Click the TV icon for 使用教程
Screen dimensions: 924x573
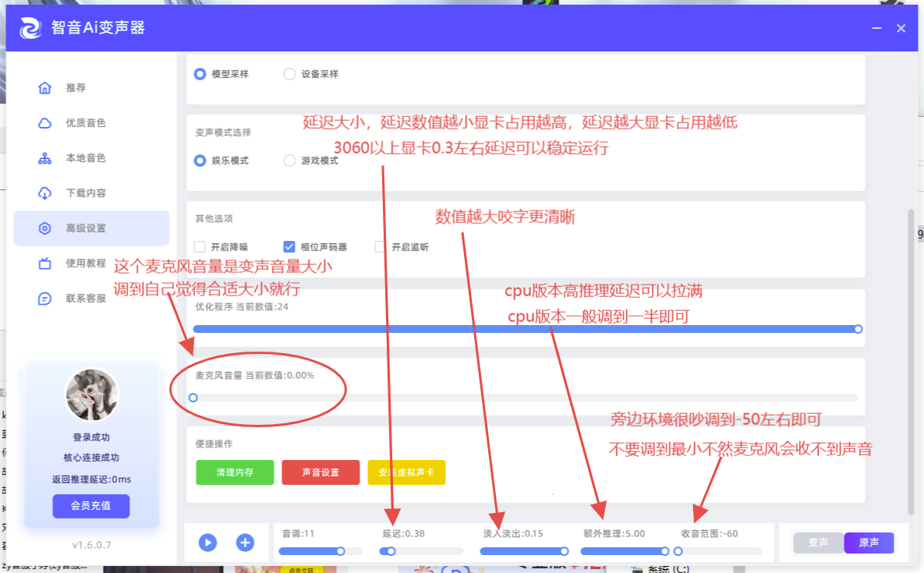tap(44, 264)
